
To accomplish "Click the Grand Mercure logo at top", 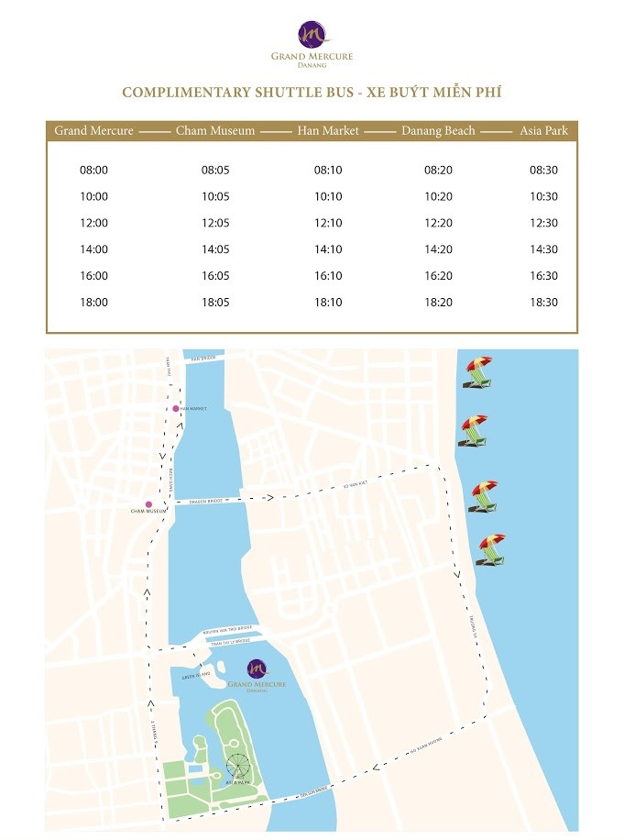I will [312, 44].
